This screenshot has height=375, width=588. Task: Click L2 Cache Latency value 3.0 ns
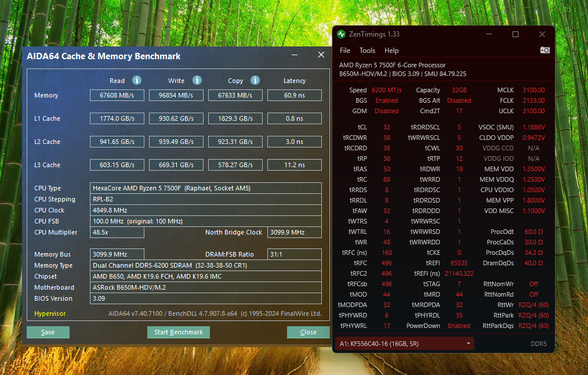[x=295, y=142]
